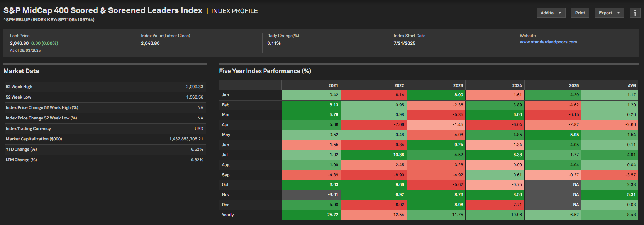The height and width of the screenshot is (225, 644).
Task: Click the Yearly AVG cell 8.48
Action: [610, 215]
